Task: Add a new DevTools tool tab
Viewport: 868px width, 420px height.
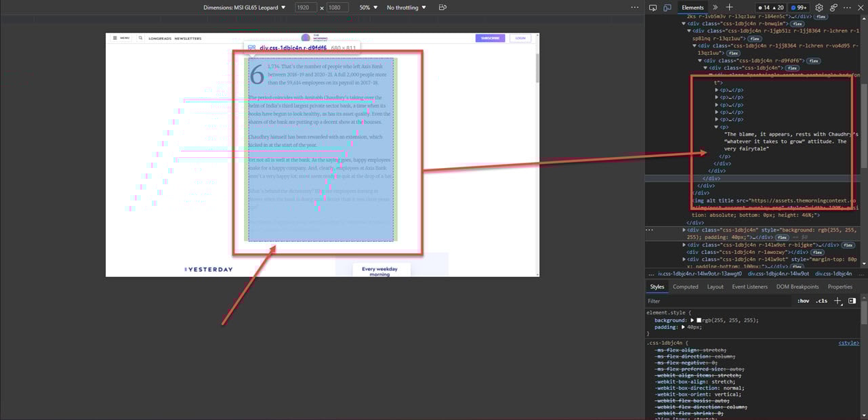Action: tap(729, 7)
